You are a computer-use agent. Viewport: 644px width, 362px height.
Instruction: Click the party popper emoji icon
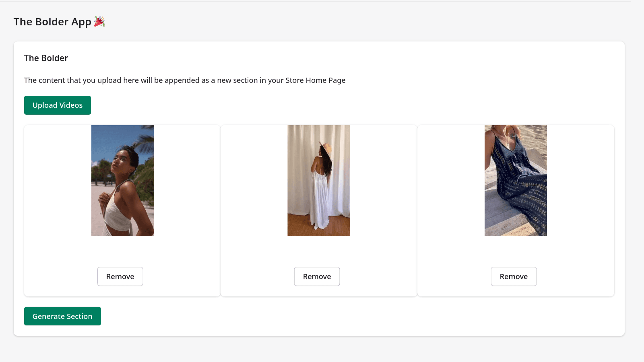[100, 21]
